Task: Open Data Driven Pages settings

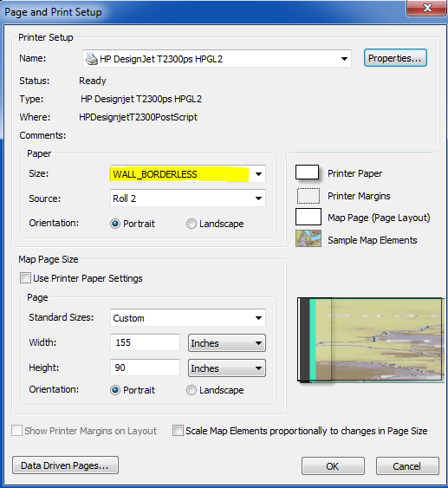Action: (65, 465)
